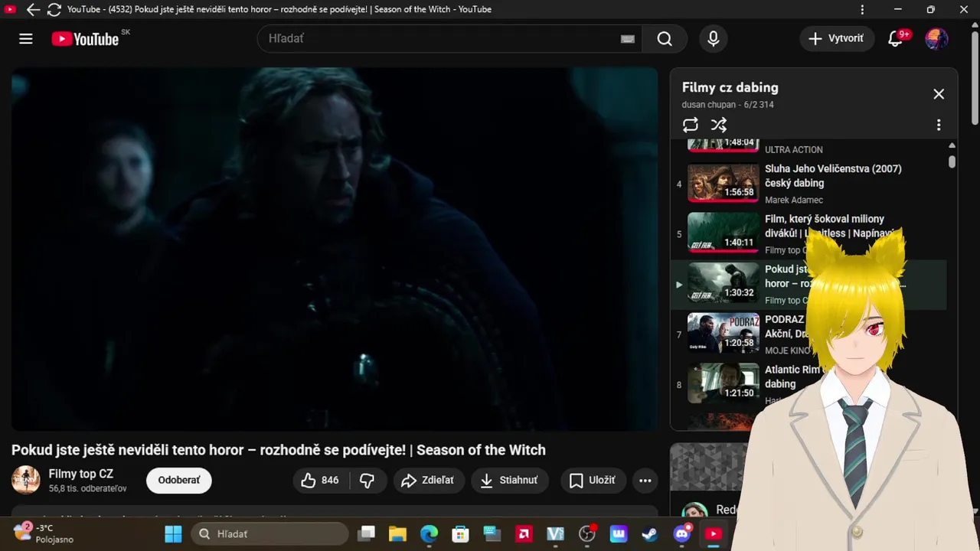Click the ULTRA ACTION channel name

tap(794, 150)
